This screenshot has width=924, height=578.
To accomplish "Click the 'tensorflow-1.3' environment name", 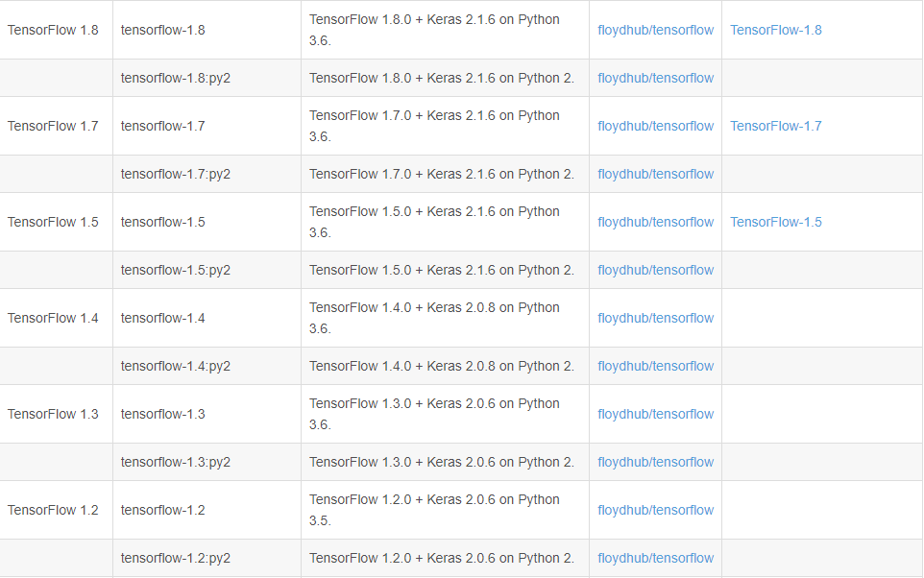I will pyautogui.click(x=162, y=414).
